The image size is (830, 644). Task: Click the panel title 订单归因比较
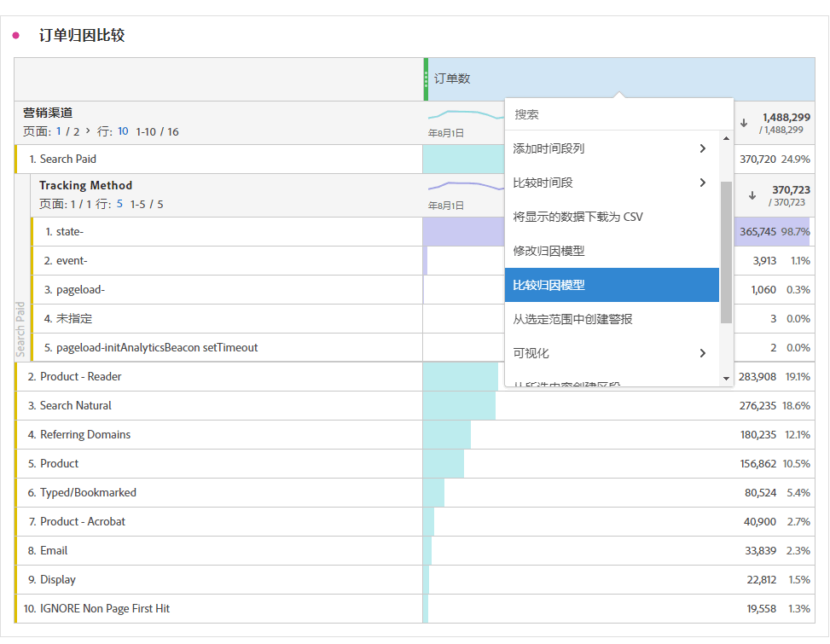click(x=82, y=36)
